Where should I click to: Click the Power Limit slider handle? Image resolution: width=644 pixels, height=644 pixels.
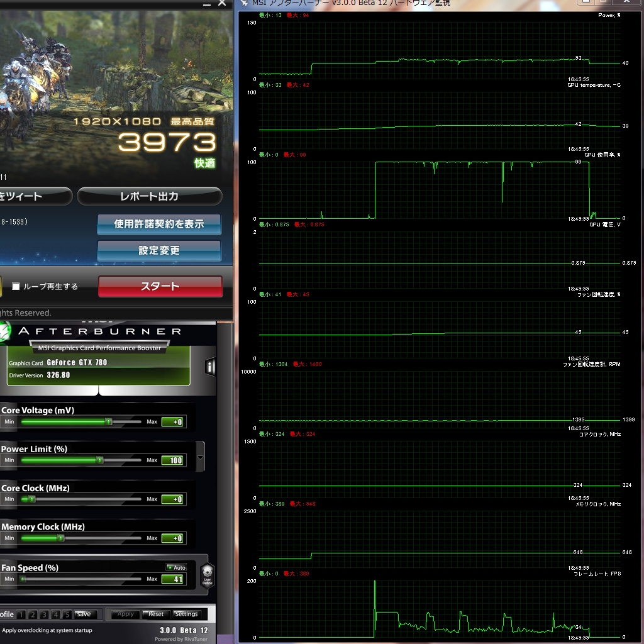pyautogui.click(x=100, y=460)
